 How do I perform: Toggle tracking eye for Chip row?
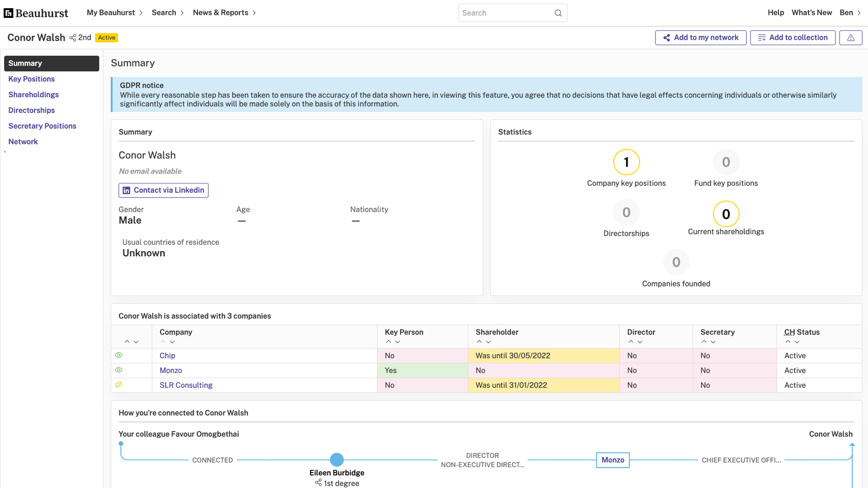click(x=119, y=355)
